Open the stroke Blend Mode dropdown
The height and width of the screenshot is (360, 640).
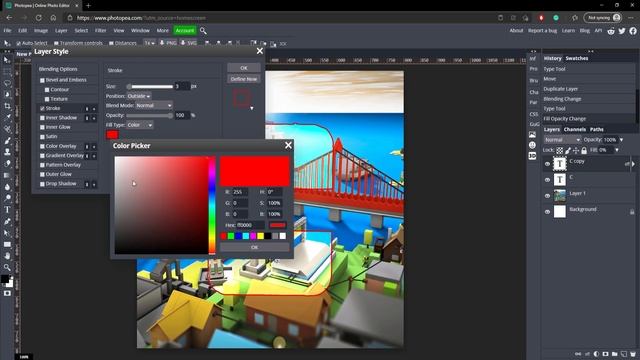[x=154, y=106]
